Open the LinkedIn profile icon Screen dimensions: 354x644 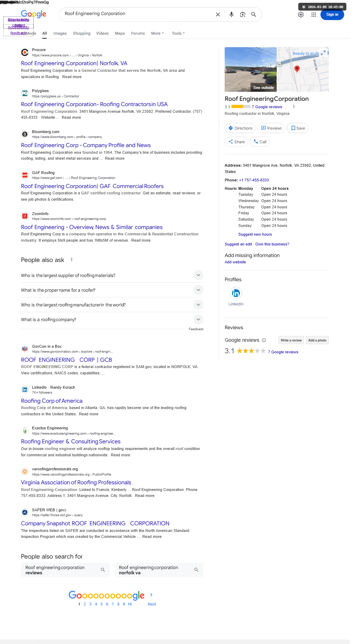click(236, 293)
